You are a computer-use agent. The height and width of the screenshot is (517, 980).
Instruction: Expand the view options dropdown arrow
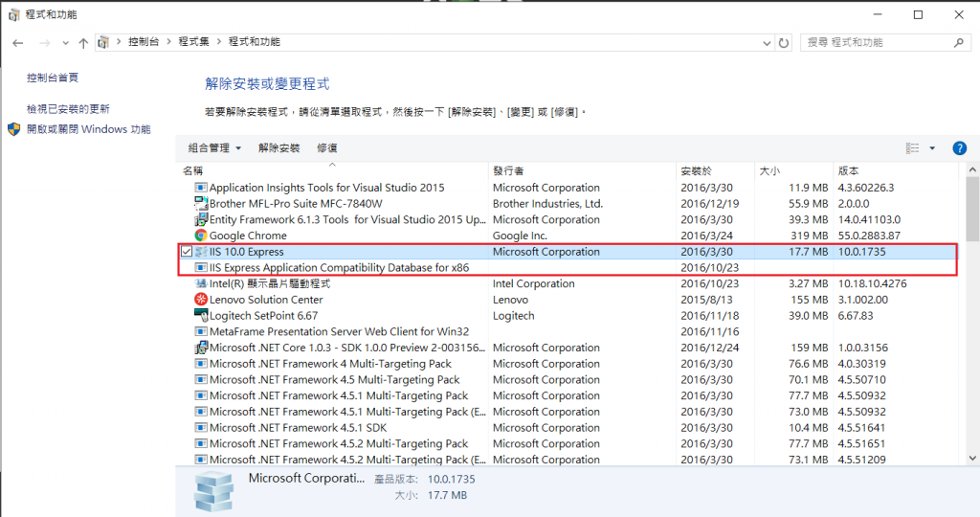tap(932, 148)
